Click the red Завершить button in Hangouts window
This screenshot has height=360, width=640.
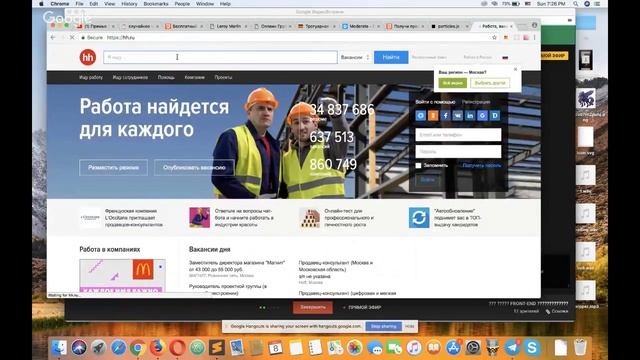click(313, 307)
